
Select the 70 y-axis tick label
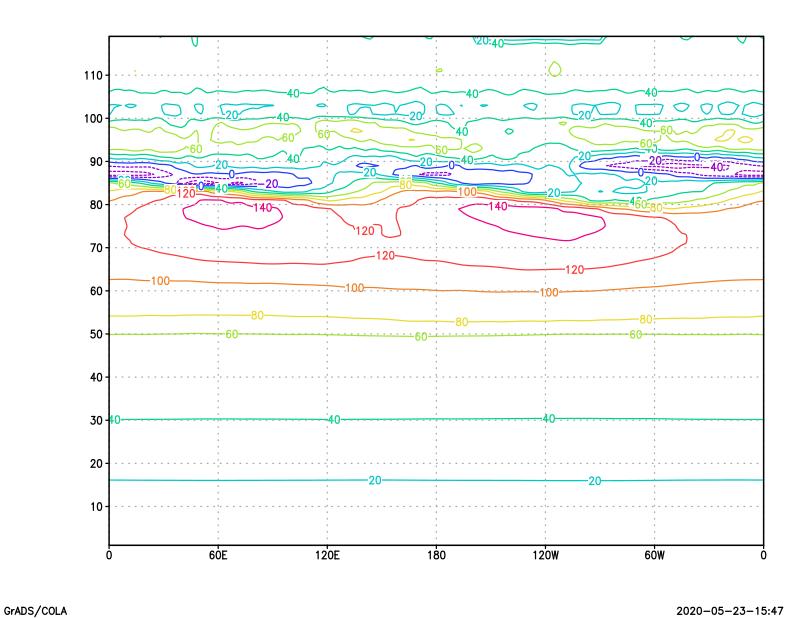[x=97, y=248]
